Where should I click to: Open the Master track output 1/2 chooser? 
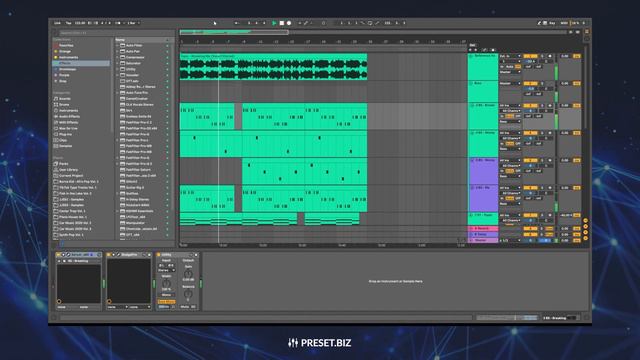tap(510, 241)
